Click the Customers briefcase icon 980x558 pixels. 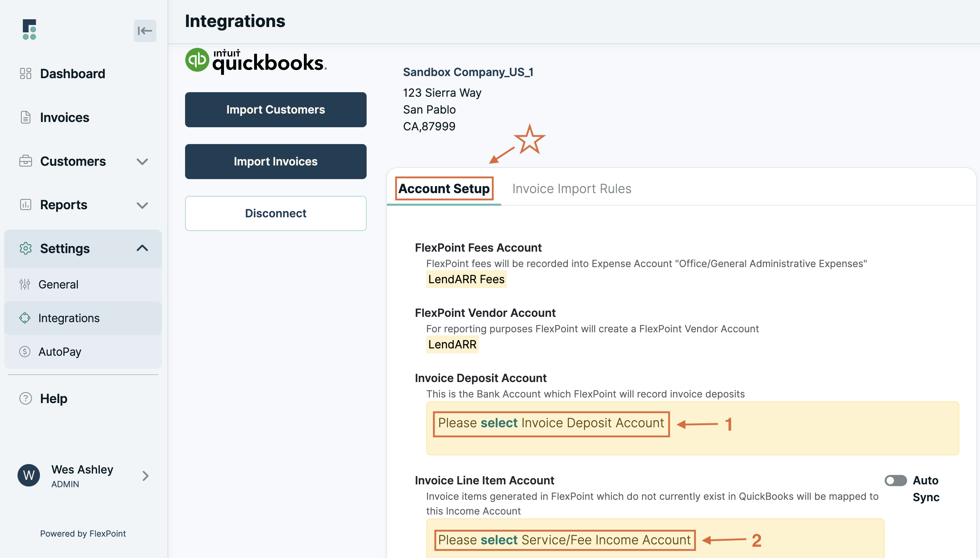click(x=25, y=161)
